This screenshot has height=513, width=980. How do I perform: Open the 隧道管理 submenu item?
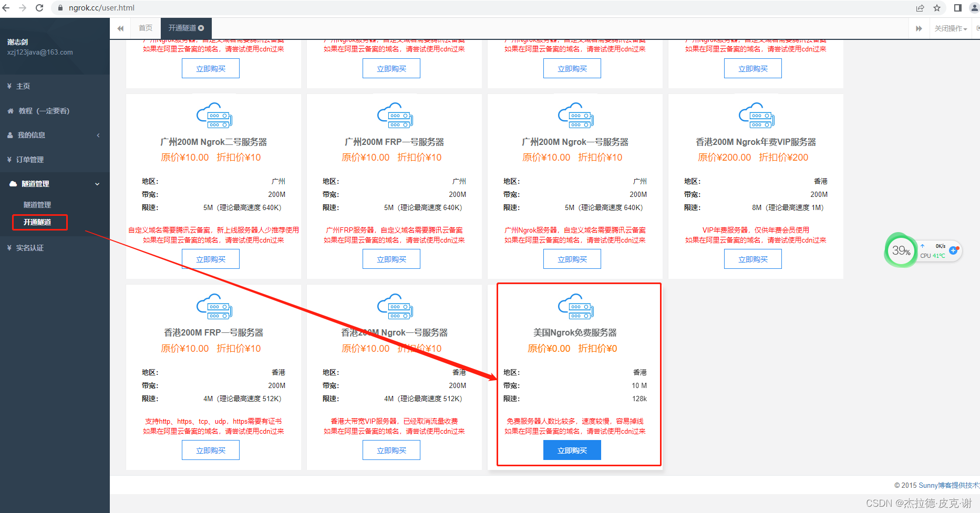[37, 205]
